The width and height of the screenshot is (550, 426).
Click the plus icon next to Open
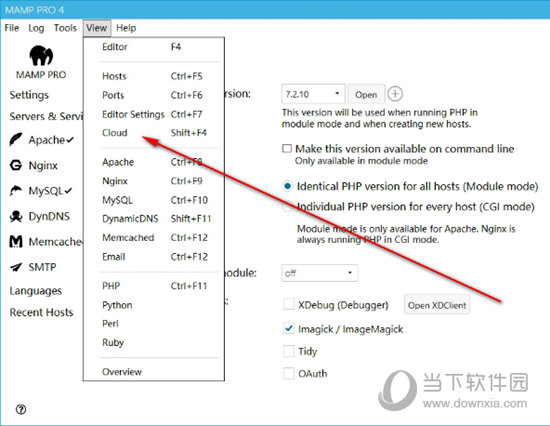point(395,94)
